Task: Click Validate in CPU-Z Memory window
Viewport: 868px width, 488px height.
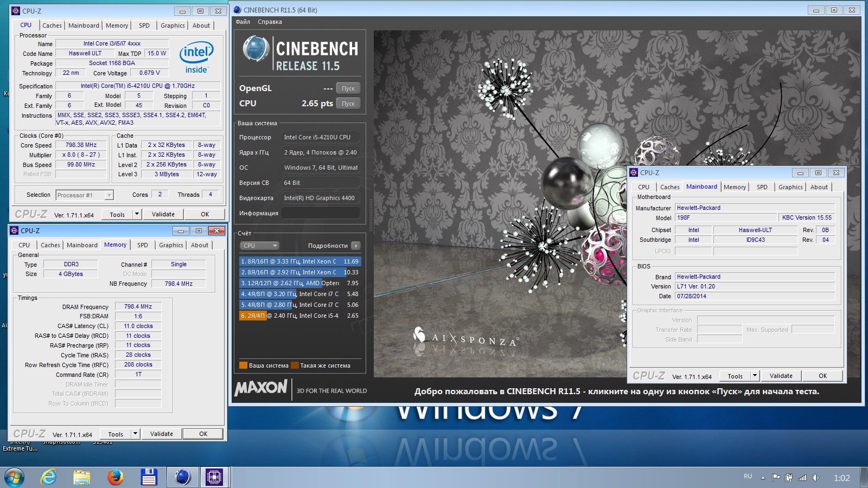Action: coord(162,434)
